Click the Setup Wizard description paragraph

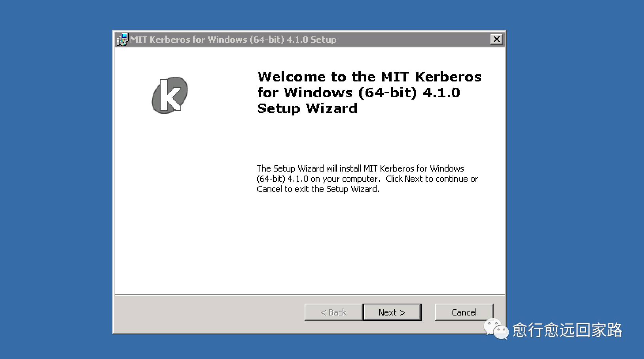click(x=367, y=179)
